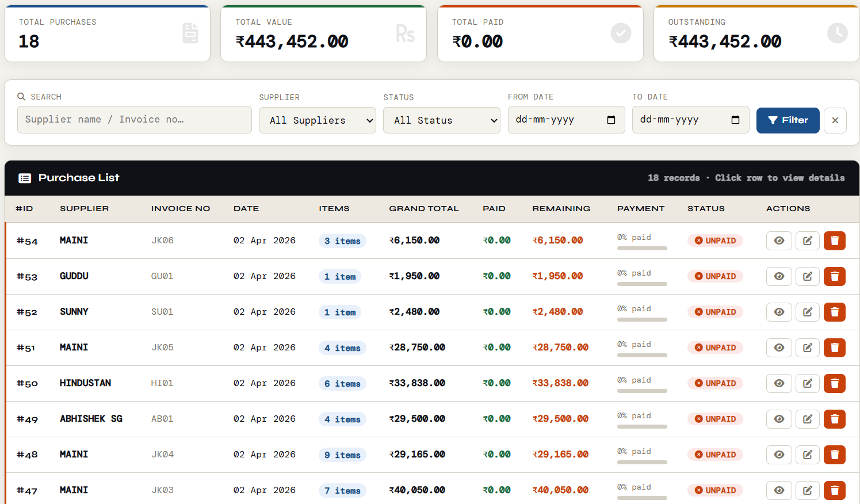Screen dimensions: 860x504
Task: Open the To Date calendar picker
Action: [x=735, y=120]
